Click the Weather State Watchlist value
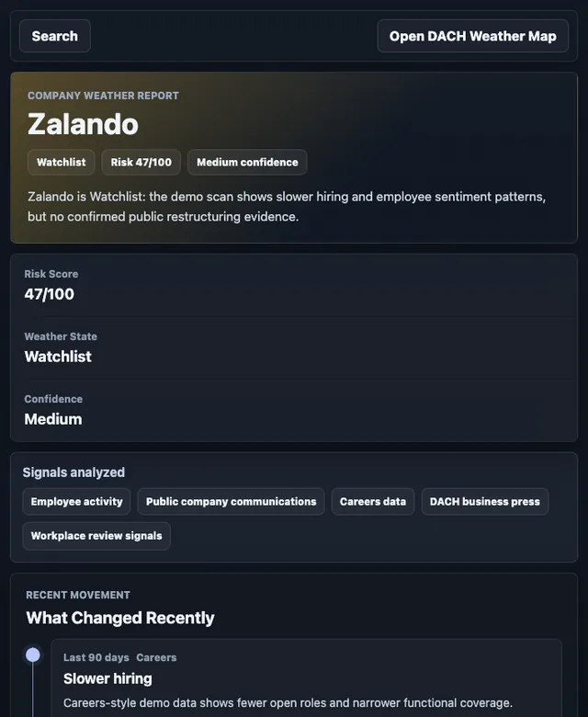The image size is (588, 717). [58, 357]
